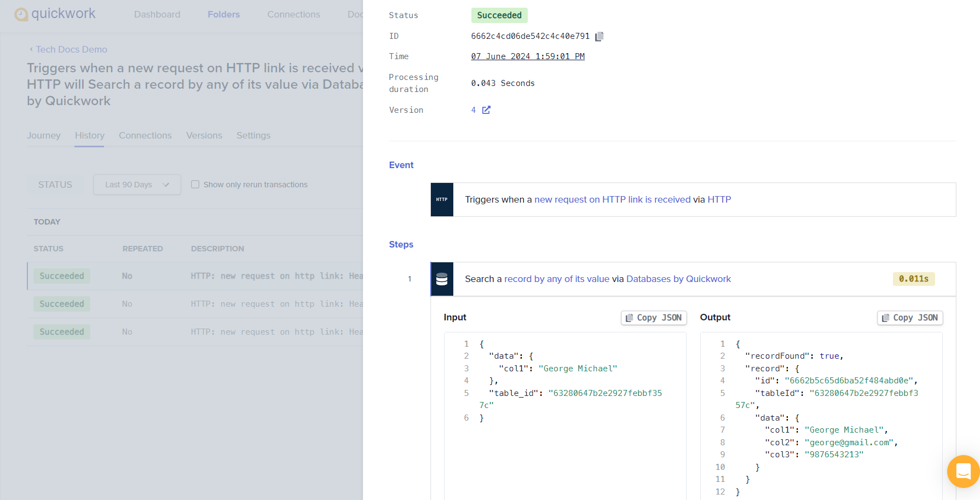The height and width of the screenshot is (500, 980).
Task: Click the Succeeded status badge in details
Action: click(499, 15)
